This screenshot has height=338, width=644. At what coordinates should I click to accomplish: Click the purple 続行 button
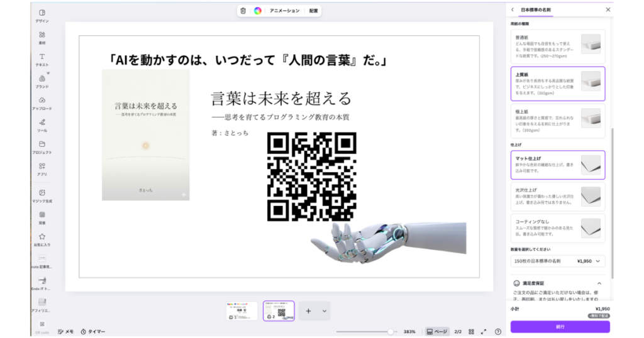pyautogui.click(x=560, y=327)
